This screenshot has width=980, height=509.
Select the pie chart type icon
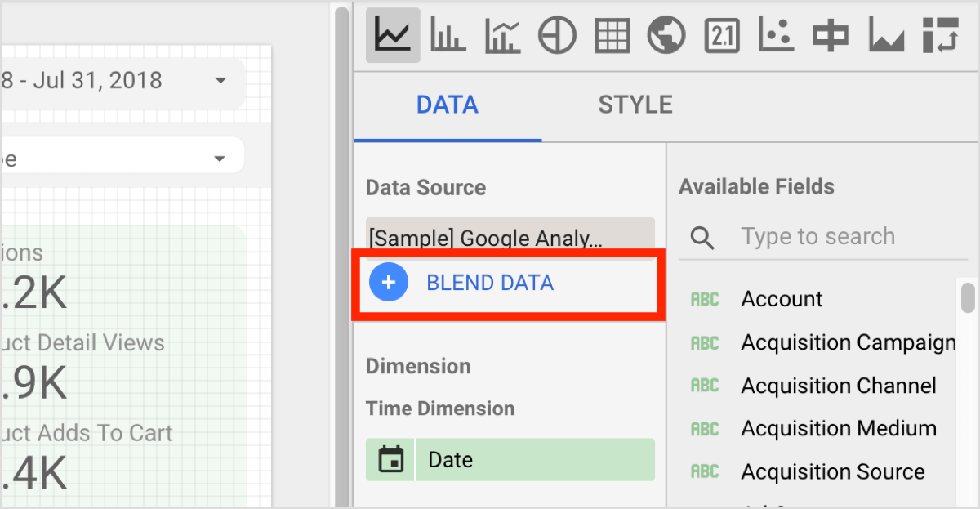[557, 35]
